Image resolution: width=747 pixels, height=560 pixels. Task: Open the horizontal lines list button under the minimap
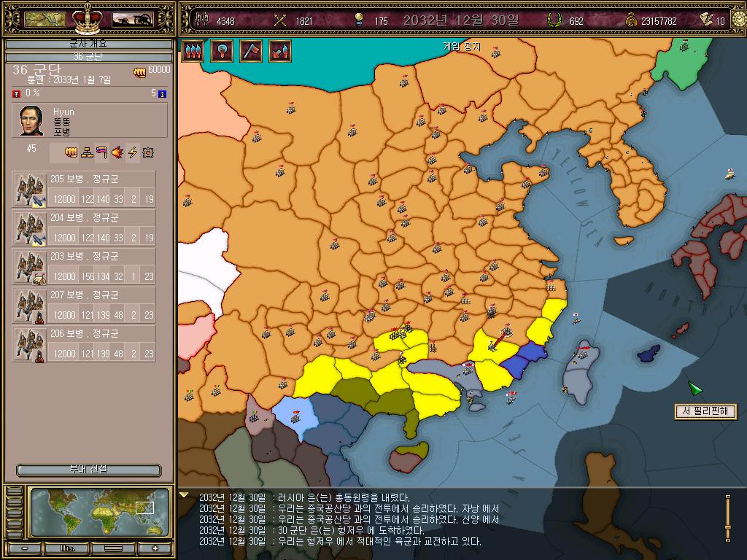pos(113,548)
